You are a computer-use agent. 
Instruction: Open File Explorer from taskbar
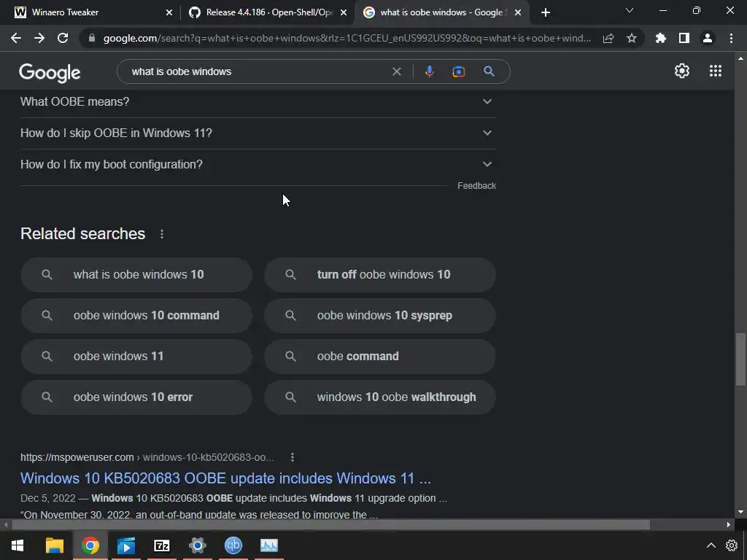pyautogui.click(x=54, y=545)
